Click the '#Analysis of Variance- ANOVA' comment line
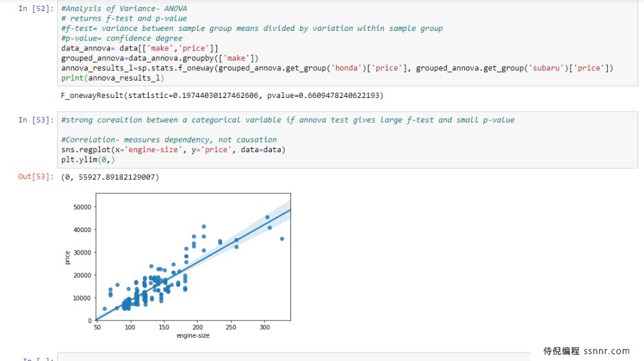644x361 pixels. tap(129, 9)
